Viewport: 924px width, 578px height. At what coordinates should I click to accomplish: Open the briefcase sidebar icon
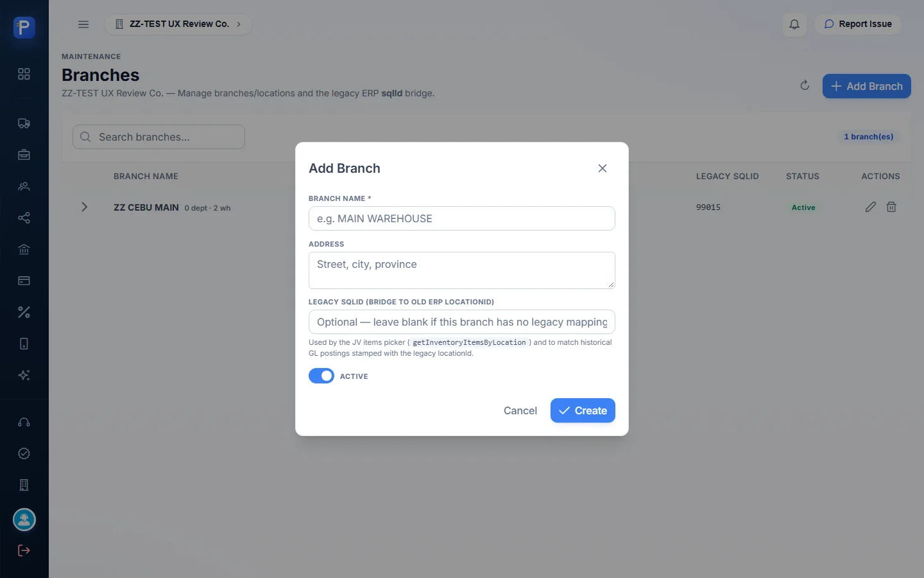[x=24, y=155]
